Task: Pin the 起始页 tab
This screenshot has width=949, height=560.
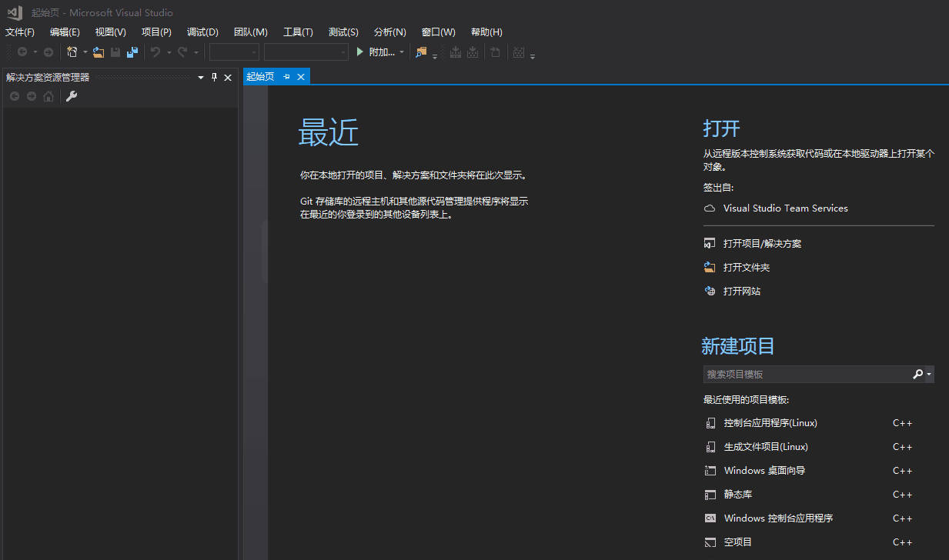Action: tap(286, 77)
